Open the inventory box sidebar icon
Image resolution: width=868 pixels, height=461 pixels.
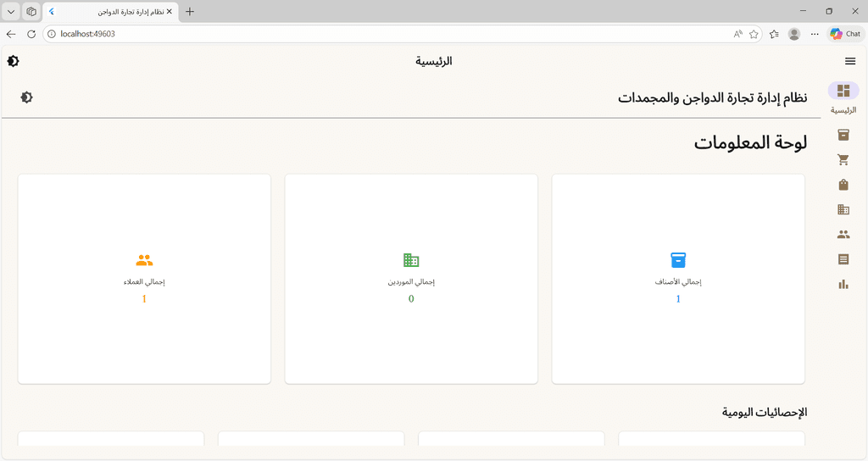[843, 135]
